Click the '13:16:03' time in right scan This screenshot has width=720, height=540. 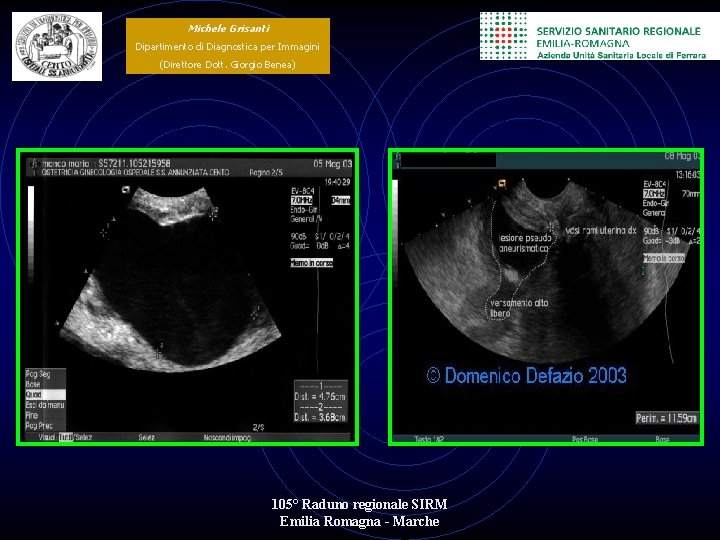click(688, 174)
